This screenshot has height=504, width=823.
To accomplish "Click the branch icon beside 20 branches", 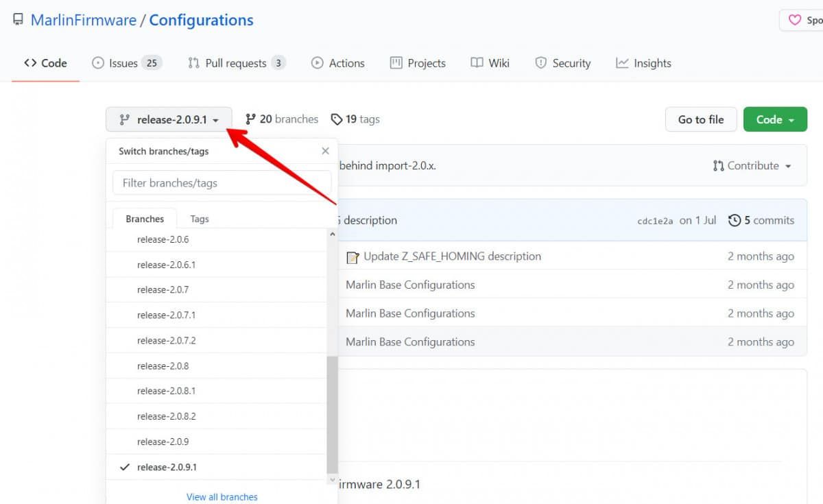I will pyautogui.click(x=250, y=119).
